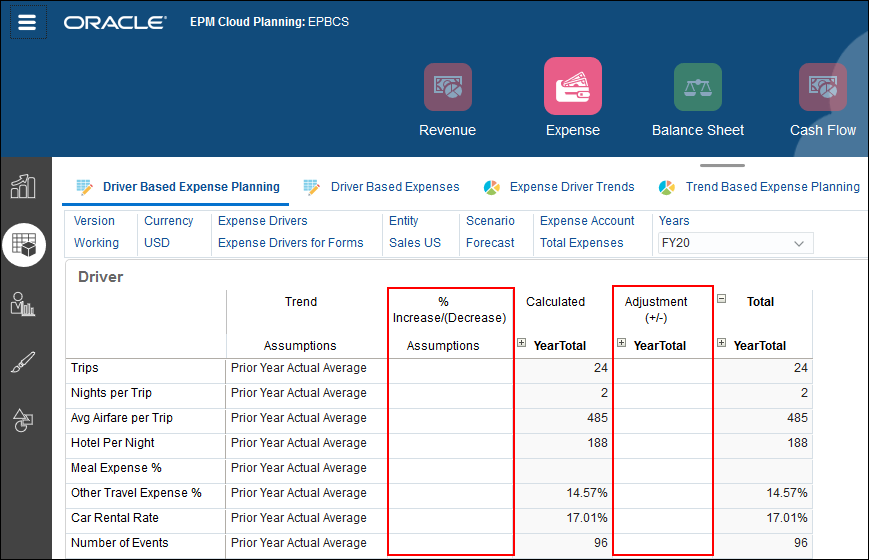
Task: Select the Meal Expense % row header
Action: tap(146, 470)
